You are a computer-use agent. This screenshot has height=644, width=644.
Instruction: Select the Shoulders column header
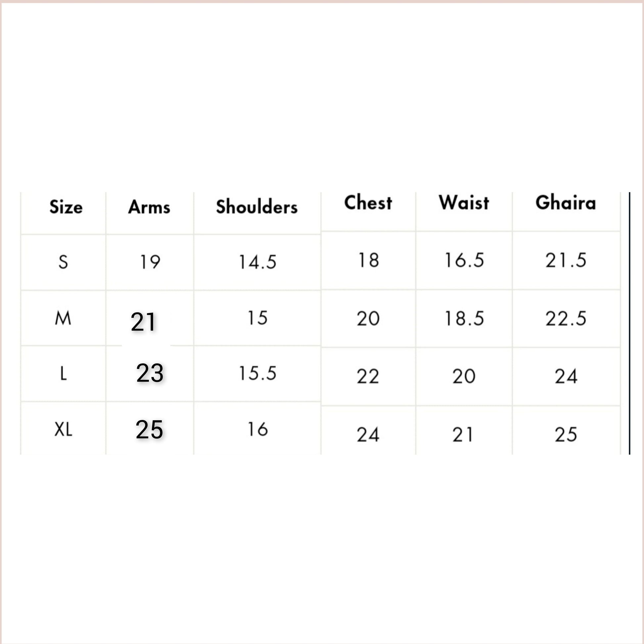257,207
